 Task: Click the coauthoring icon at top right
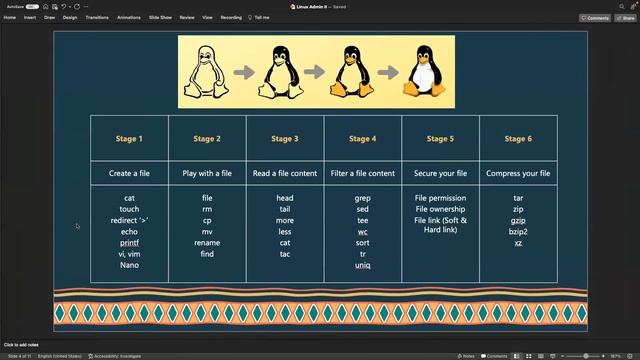click(x=633, y=7)
